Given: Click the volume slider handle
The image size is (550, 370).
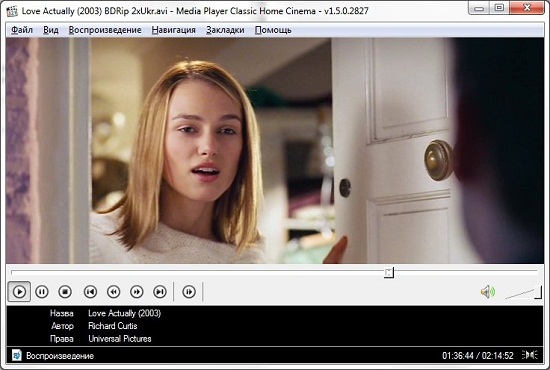Looking at the screenshot, I should point(538,292).
